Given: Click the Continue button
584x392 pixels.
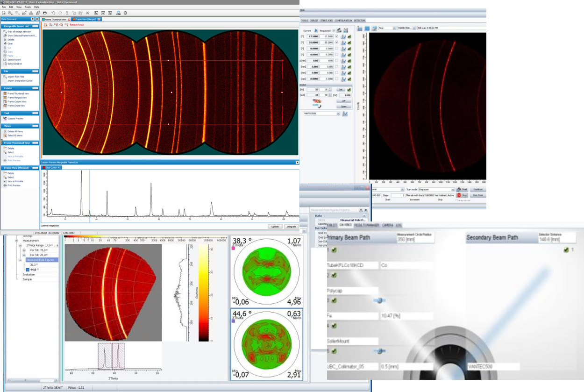Looking at the screenshot, I should (x=478, y=190).
